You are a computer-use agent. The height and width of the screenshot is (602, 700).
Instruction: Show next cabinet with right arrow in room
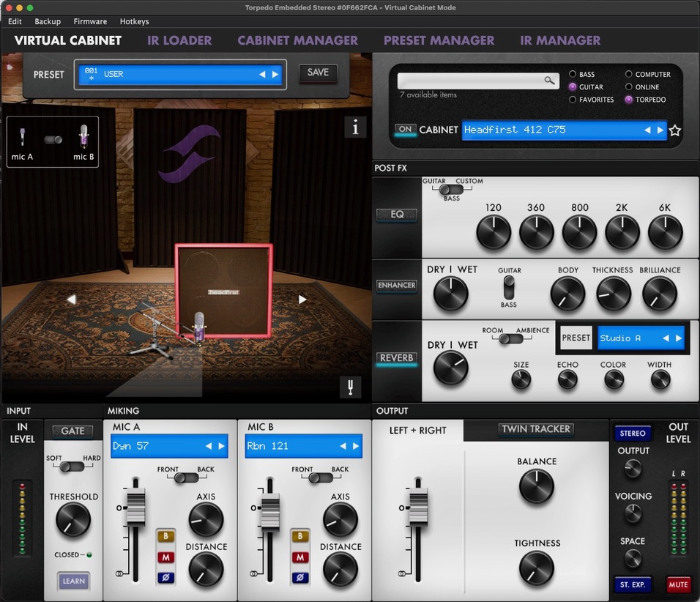point(302,299)
